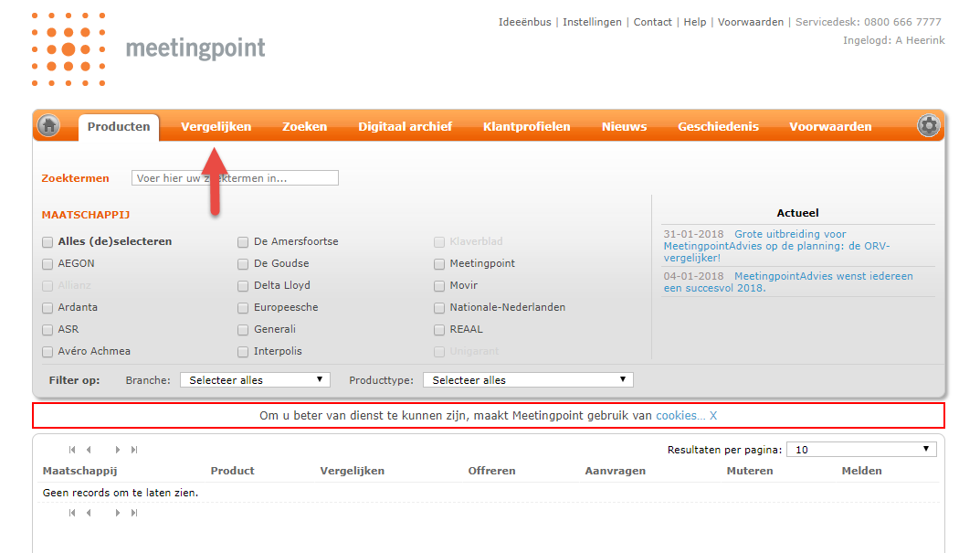Image resolution: width=980 pixels, height=553 pixels.
Task: Open the Help link
Action: pyautogui.click(x=694, y=22)
